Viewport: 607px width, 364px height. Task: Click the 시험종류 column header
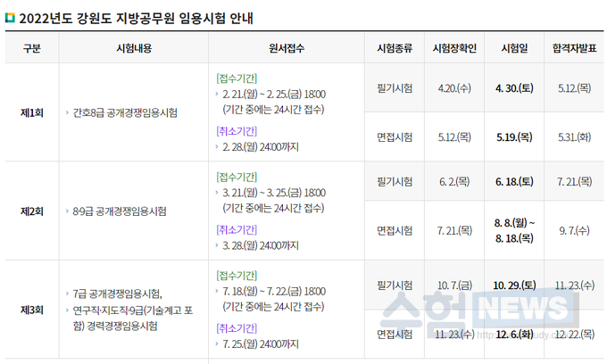point(395,48)
